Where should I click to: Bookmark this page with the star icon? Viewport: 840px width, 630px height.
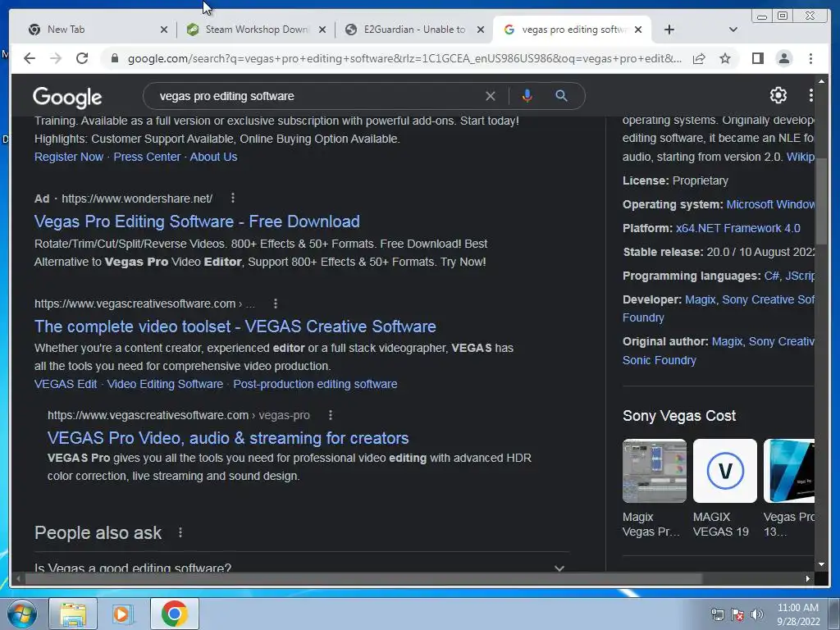pyautogui.click(x=725, y=58)
